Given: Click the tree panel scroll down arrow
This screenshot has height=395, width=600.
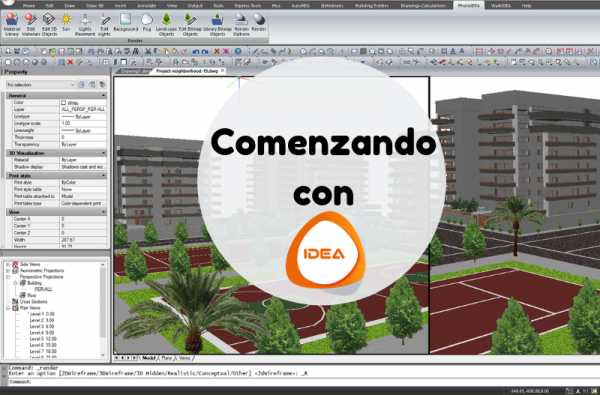Looking at the screenshot, I should 103,355.
